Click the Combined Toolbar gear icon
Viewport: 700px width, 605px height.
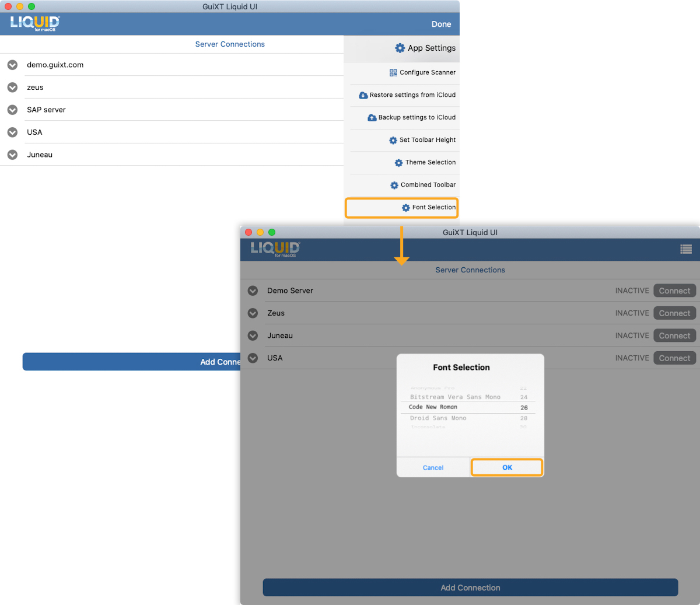click(x=394, y=186)
